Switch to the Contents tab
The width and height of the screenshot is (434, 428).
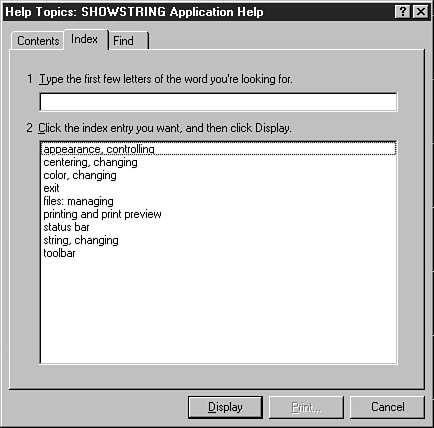(x=38, y=41)
